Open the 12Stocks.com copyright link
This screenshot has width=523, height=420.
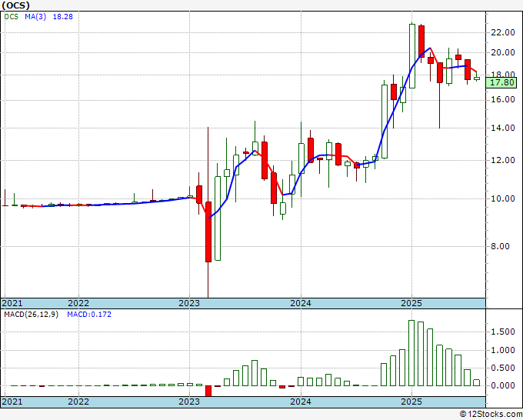point(491,415)
